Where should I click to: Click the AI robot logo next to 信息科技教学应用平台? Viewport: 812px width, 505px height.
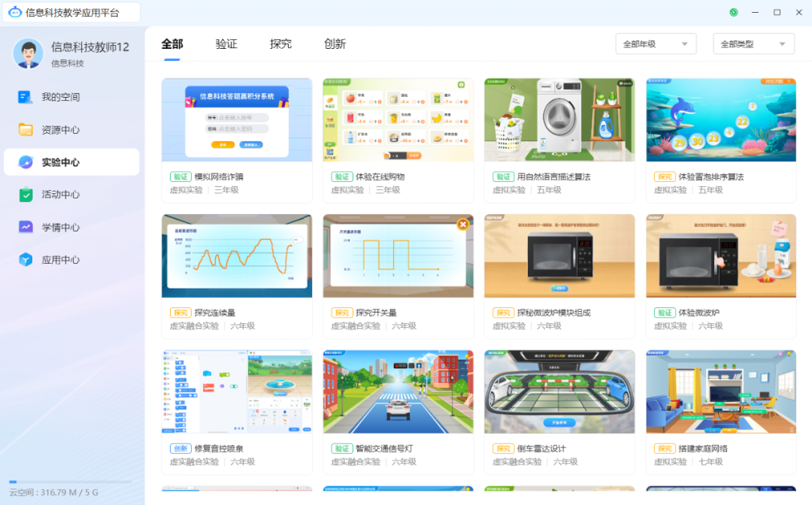click(17, 12)
